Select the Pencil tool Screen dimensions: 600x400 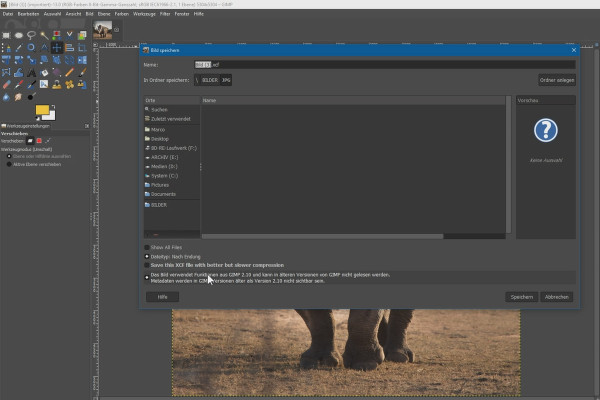click(x=69, y=72)
